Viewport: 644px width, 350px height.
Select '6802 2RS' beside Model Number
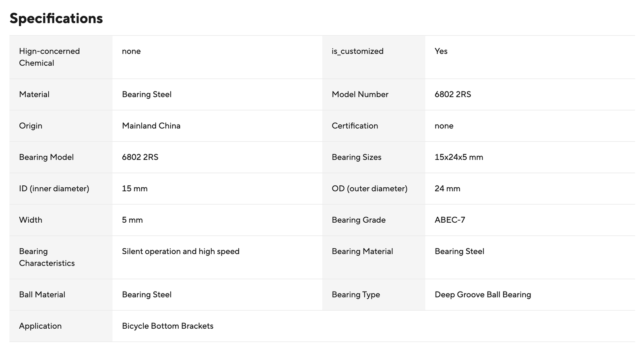pyautogui.click(x=453, y=94)
